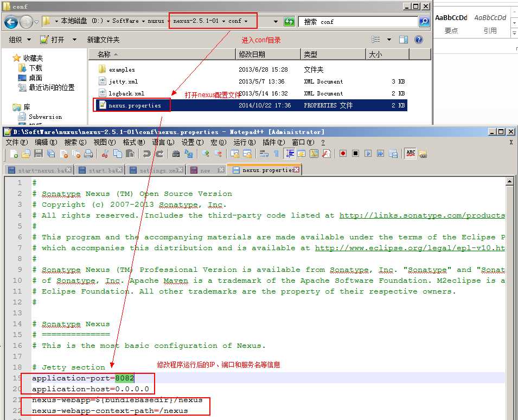This screenshot has width=518, height=420.
Task: Click the Explorer help question icon
Action: pyautogui.click(x=419, y=40)
